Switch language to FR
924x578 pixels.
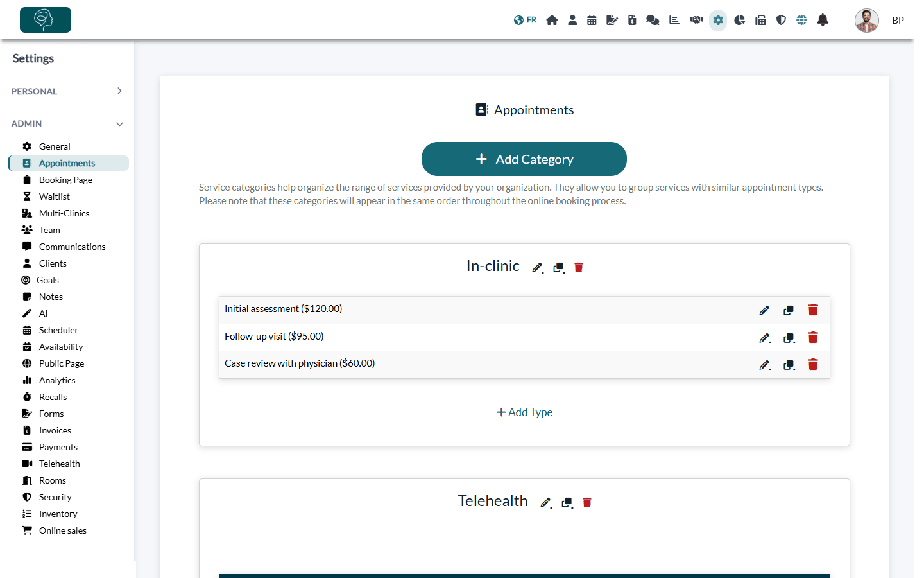525,20
